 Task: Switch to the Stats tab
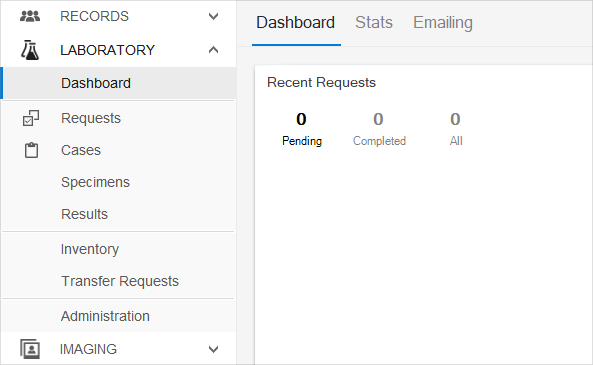(x=374, y=22)
